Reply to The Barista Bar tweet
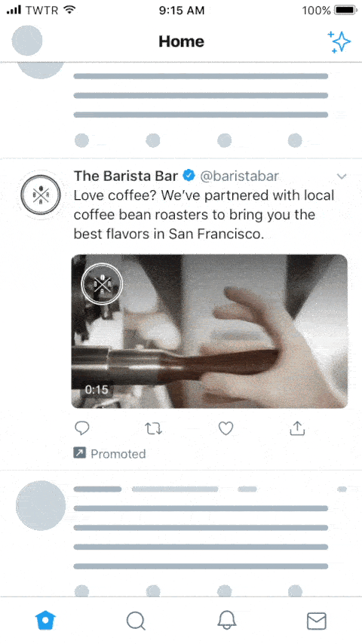Image resolution: width=362 pixels, height=644 pixels. [81, 428]
